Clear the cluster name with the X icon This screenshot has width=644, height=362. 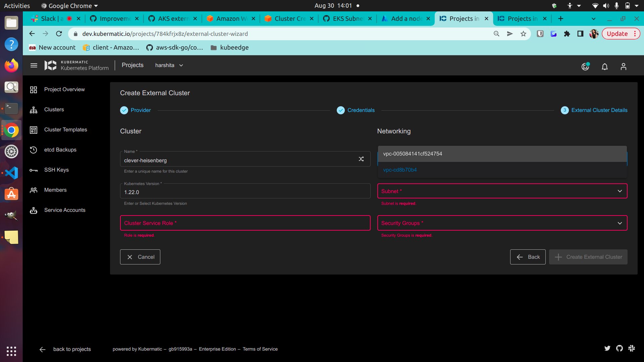pos(361,159)
